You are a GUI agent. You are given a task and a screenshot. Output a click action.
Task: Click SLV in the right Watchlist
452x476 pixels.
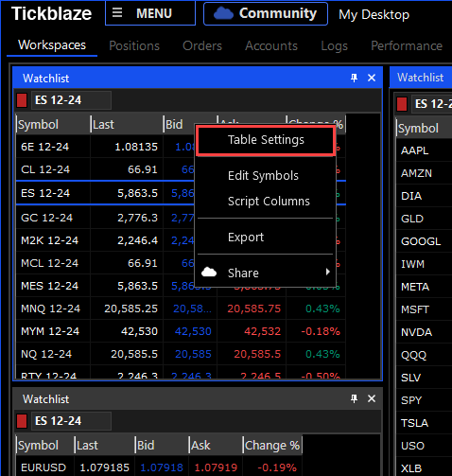coord(410,378)
